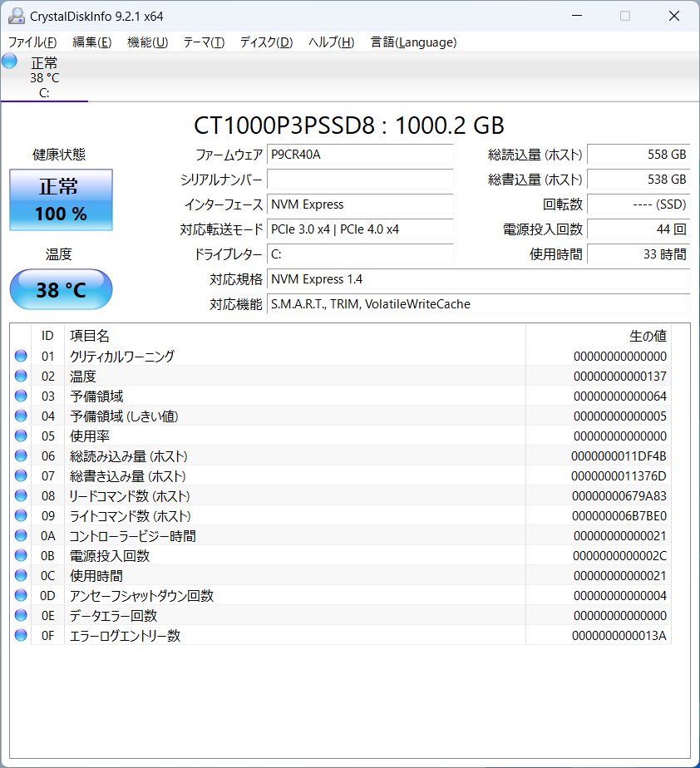
Task: Select the コントローラービジー時間 item name
Action: pos(133,536)
